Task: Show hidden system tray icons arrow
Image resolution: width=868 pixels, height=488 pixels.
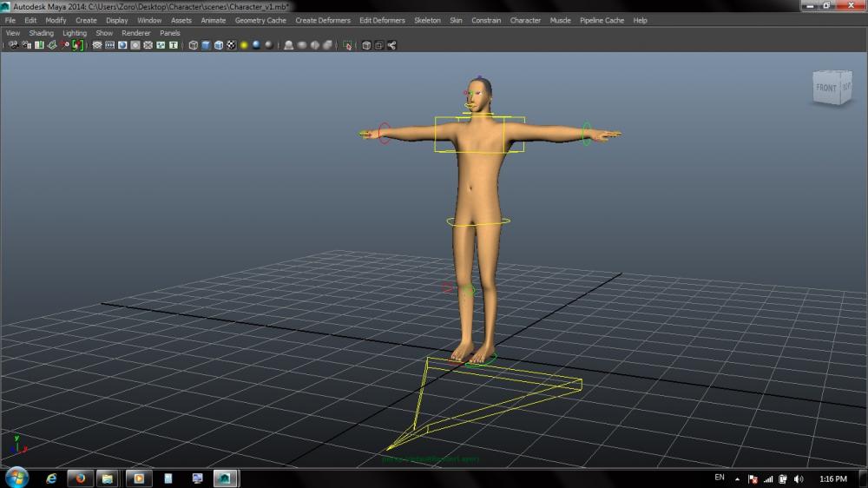Action: (738, 478)
